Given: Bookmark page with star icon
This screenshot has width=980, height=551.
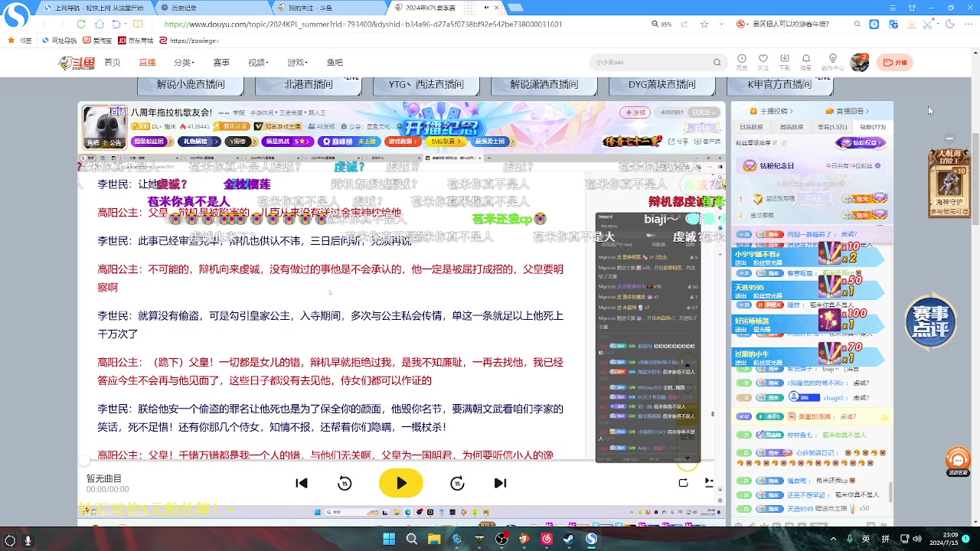Looking at the screenshot, I should [704, 24].
